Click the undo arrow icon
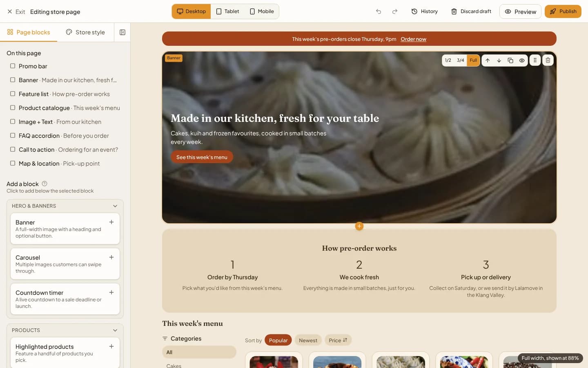The height and width of the screenshot is (368, 588). [379, 11]
